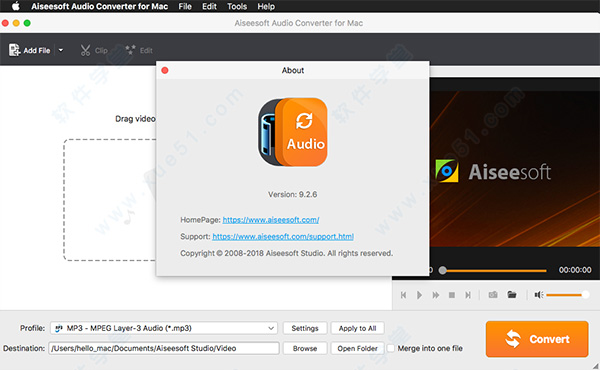Click the Audio app icon in About dialog
Screen dimensions: 600x370
(293, 132)
